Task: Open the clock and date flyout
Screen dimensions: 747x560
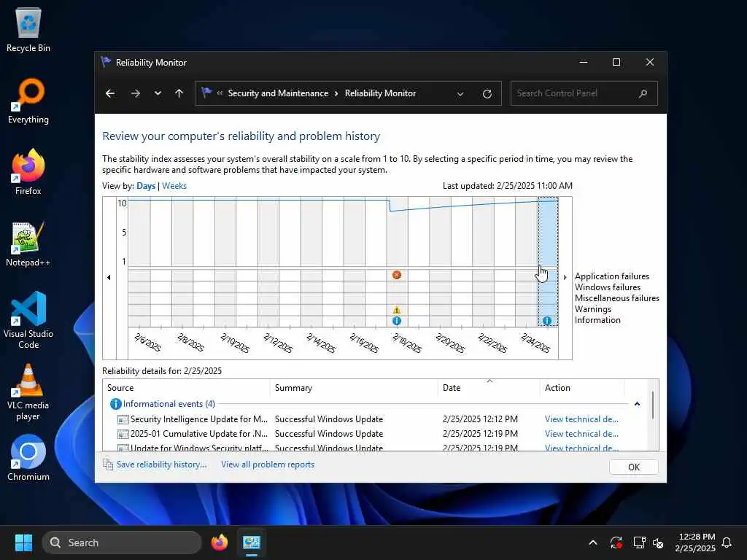Action: (695, 542)
